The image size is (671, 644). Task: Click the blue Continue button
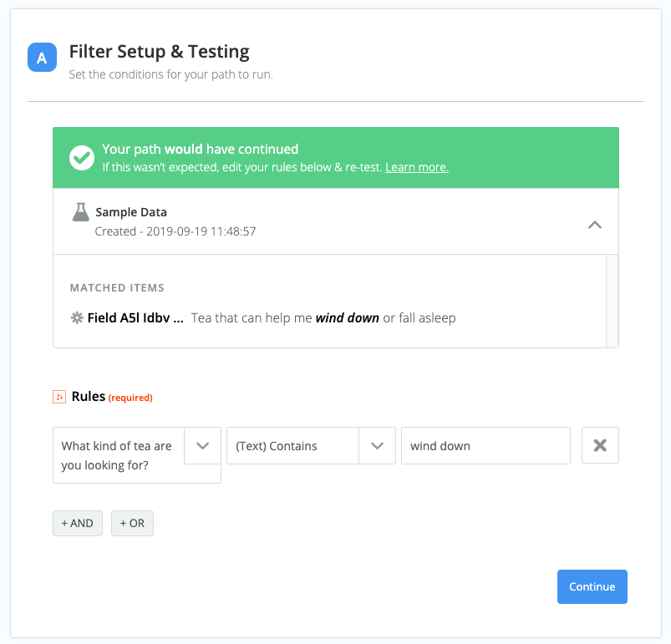592,586
